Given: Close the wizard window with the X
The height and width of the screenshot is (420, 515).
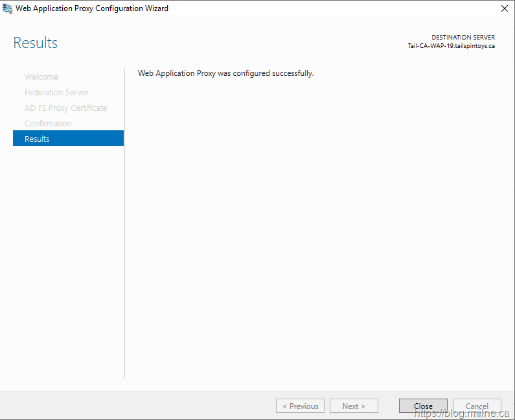Looking at the screenshot, I should click(x=504, y=8).
